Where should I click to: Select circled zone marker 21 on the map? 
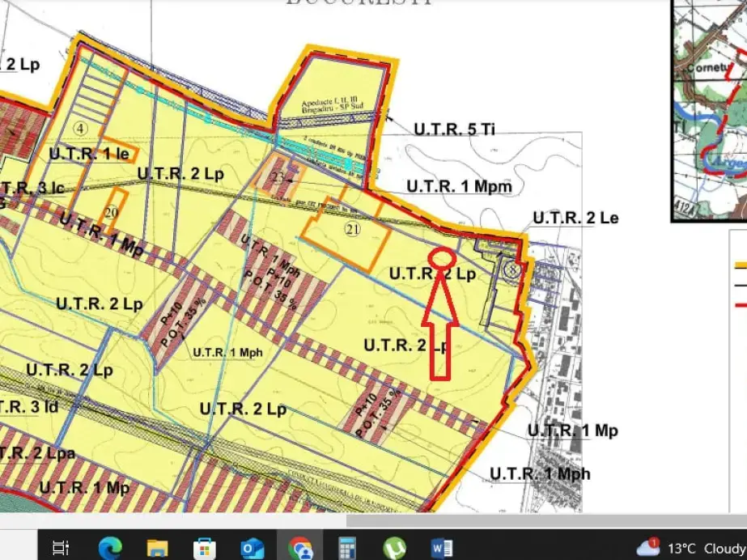[x=352, y=230]
